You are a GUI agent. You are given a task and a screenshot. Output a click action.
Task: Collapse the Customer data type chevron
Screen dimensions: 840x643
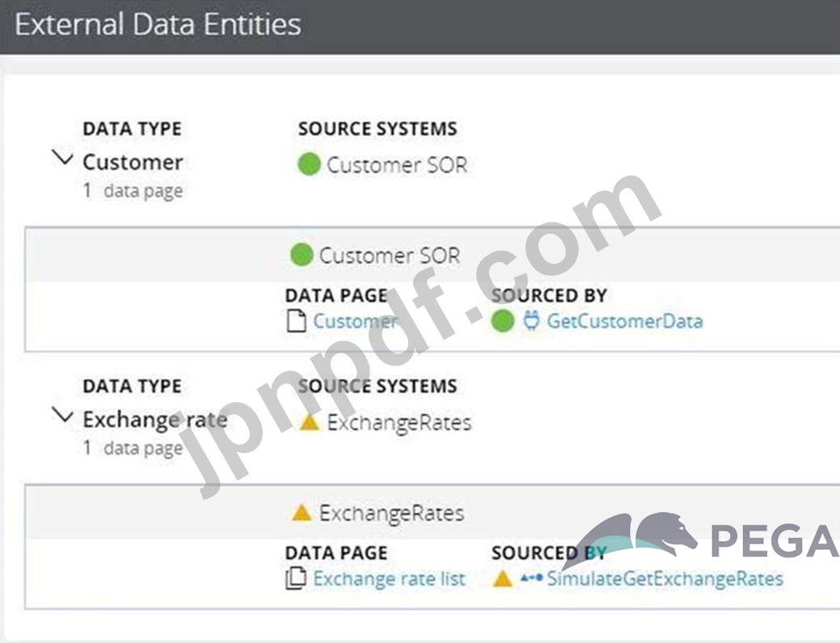(62, 159)
